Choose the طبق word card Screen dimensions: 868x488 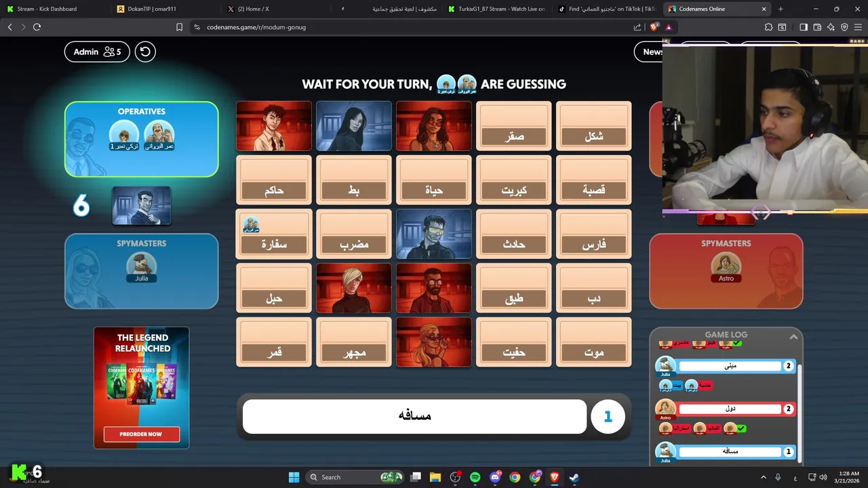[x=514, y=289]
